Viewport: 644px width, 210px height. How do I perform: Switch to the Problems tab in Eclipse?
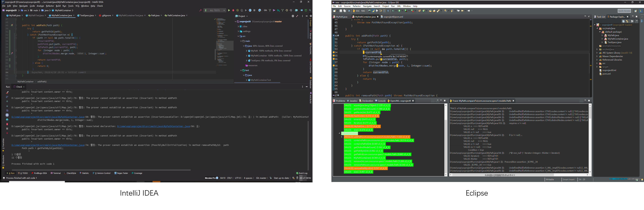coord(339,101)
